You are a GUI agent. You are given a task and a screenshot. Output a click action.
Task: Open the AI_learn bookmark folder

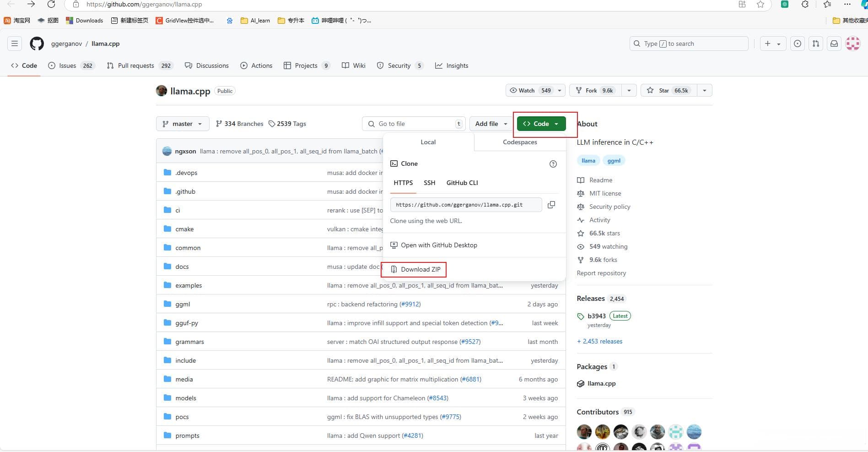coord(255,20)
